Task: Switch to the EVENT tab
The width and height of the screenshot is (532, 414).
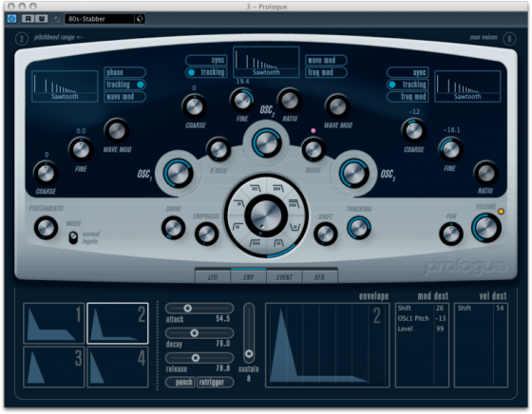Action: (284, 277)
